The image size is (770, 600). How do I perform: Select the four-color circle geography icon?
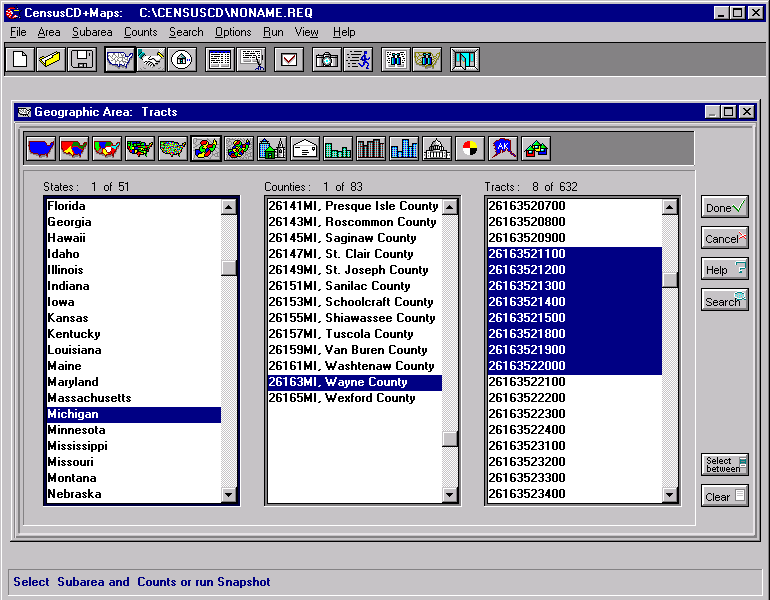tap(469, 149)
